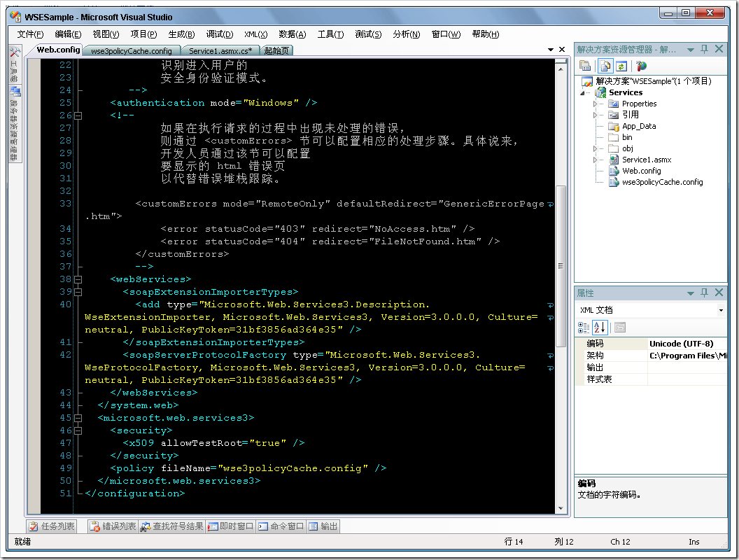
Task: Click the 架构 schema path value
Action: pos(688,356)
